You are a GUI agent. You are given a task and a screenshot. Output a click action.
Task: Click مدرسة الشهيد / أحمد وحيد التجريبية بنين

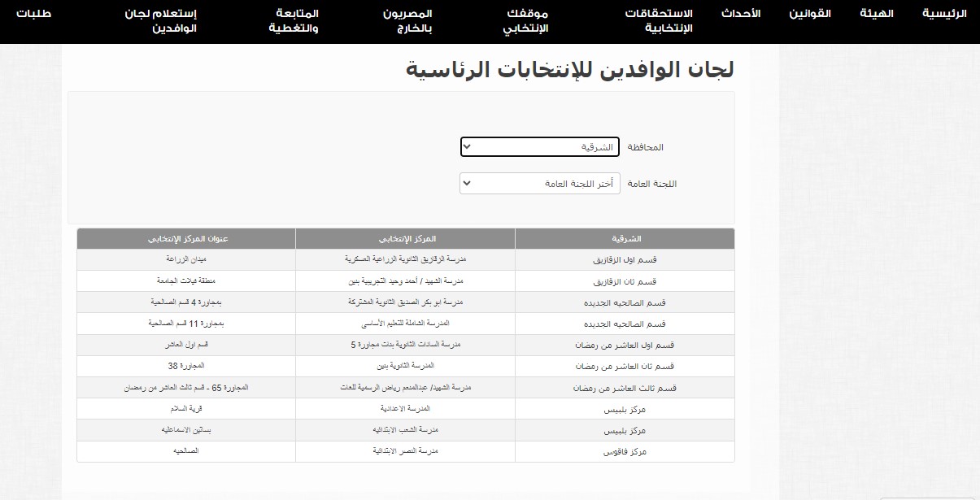coord(405,280)
